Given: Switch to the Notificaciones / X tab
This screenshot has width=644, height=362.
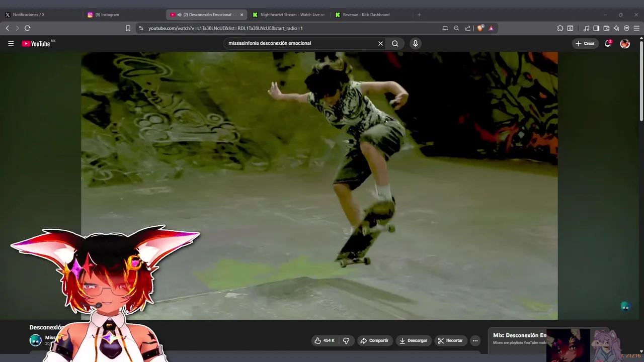Looking at the screenshot, I should point(41,15).
